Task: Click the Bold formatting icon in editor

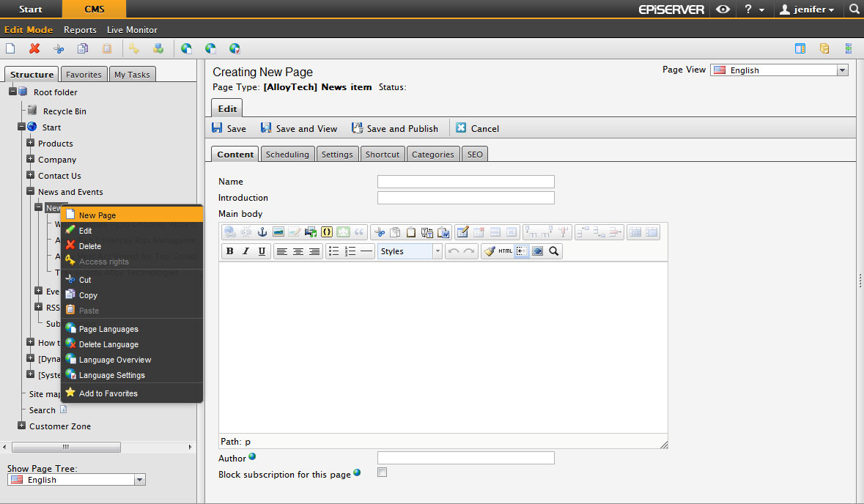Action: click(229, 251)
